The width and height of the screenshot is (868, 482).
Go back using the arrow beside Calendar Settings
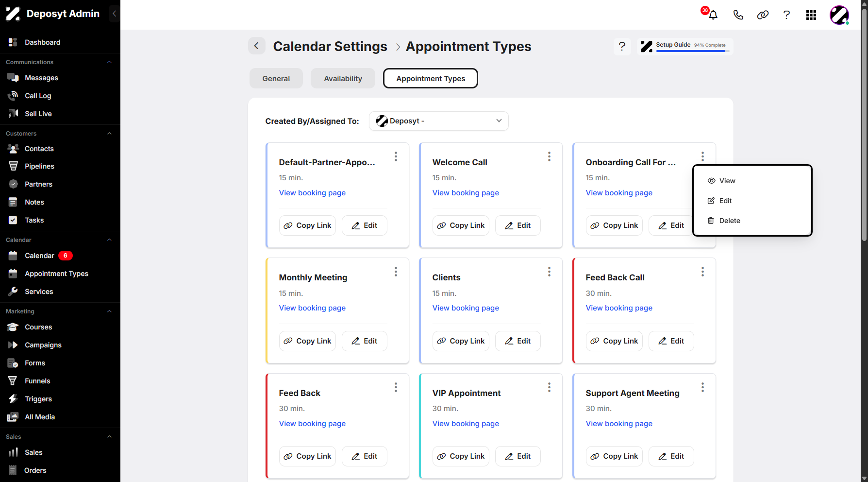[x=257, y=46]
